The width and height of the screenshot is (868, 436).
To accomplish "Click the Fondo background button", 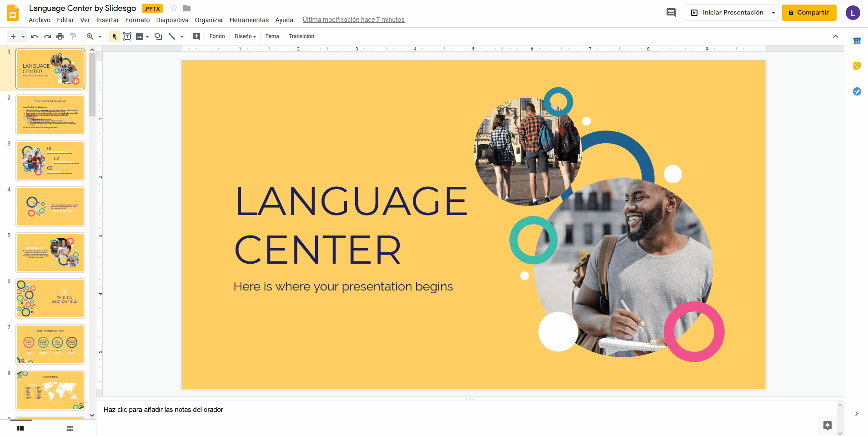I will click(x=217, y=36).
